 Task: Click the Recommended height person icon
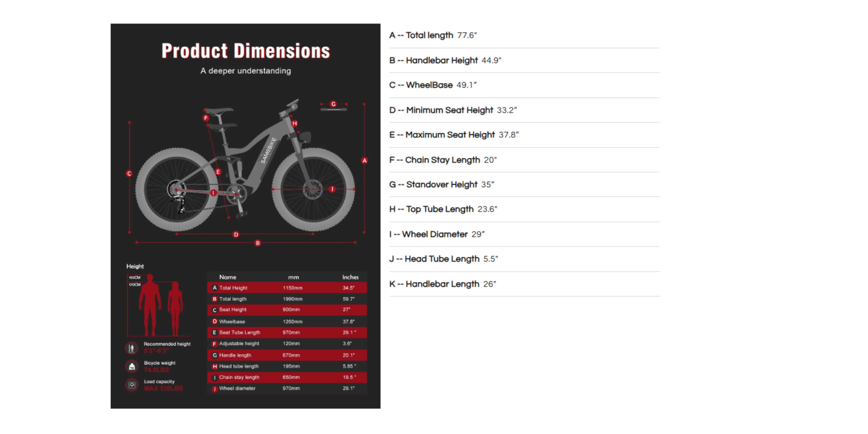click(x=132, y=348)
